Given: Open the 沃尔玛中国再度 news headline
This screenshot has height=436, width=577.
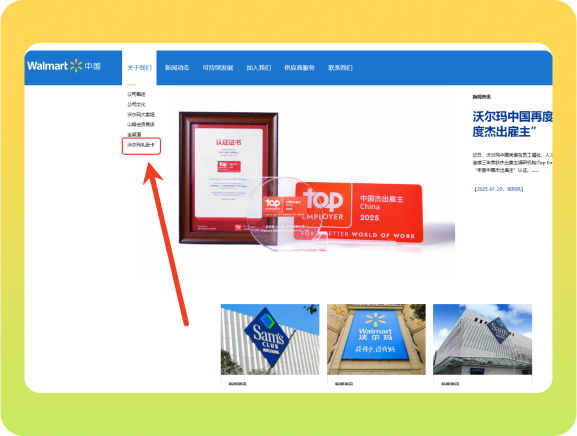Looking at the screenshot, I should pyautogui.click(x=512, y=124).
